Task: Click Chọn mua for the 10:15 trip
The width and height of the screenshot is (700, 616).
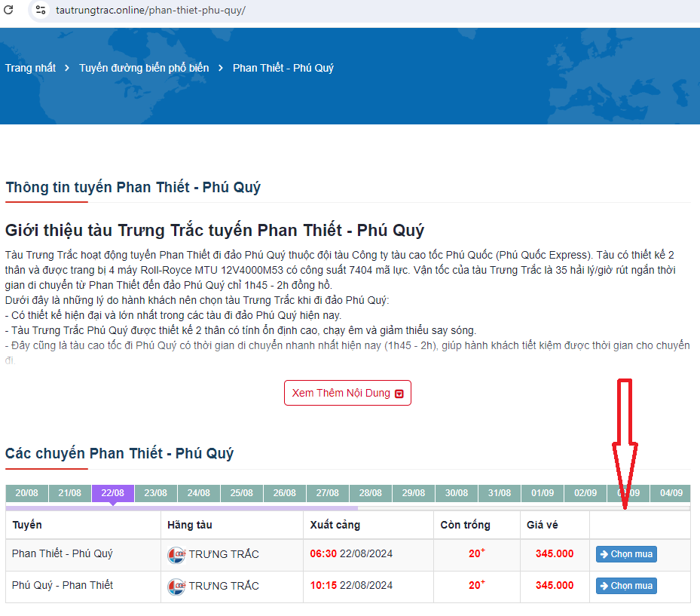Action: [x=626, y=586]
